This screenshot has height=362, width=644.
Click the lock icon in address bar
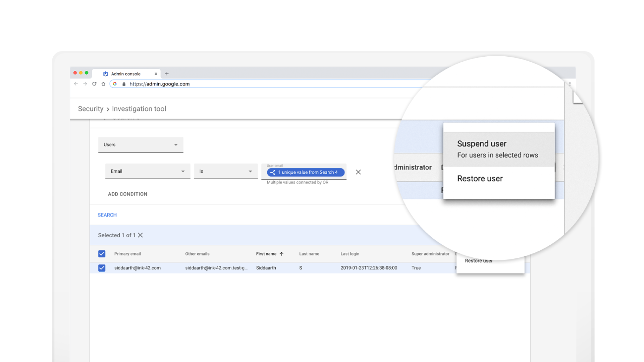pyautogui.click(x=124, y=84)
